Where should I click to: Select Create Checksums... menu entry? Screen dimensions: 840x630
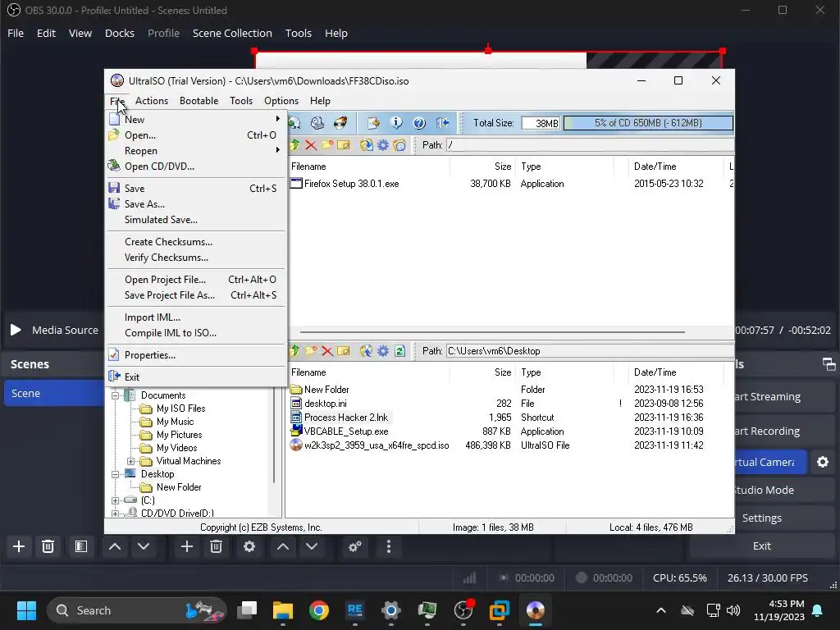pos(196,242)
